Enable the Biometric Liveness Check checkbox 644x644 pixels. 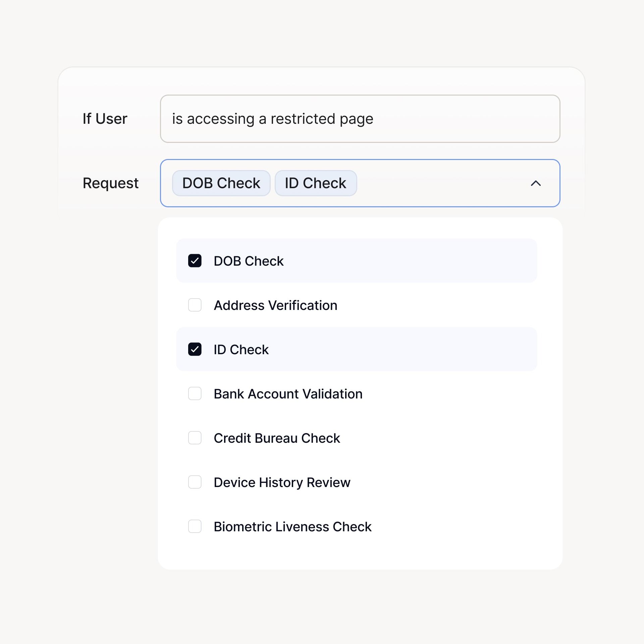195,526
